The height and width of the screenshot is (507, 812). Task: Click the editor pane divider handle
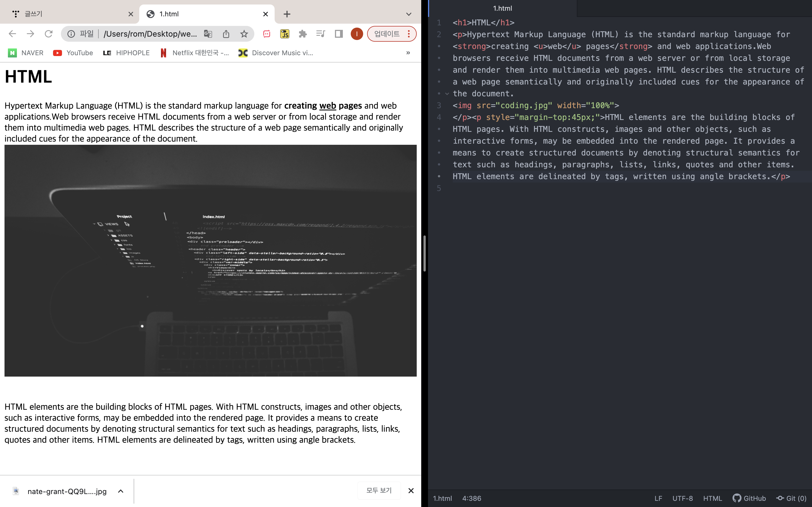[424, 253]
